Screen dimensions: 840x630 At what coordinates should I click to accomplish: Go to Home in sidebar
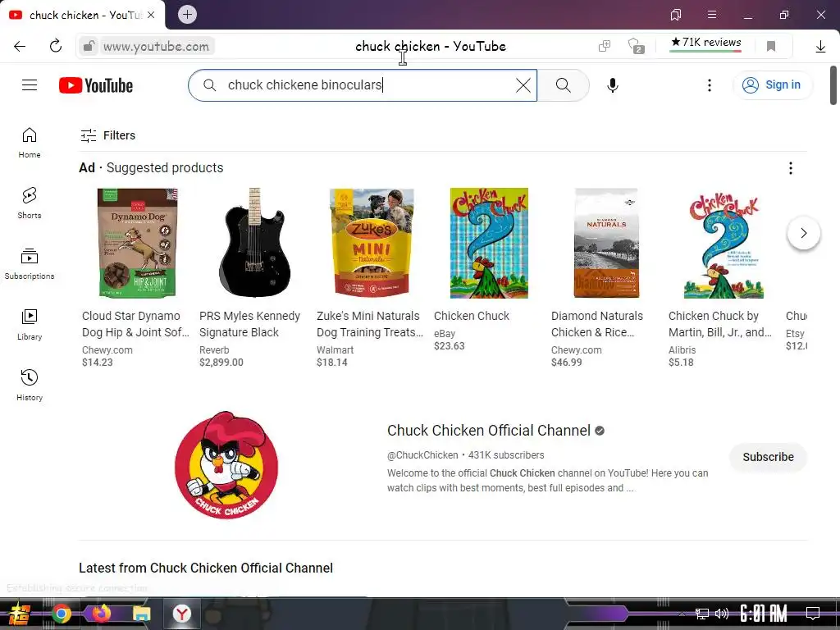(30, 143)
